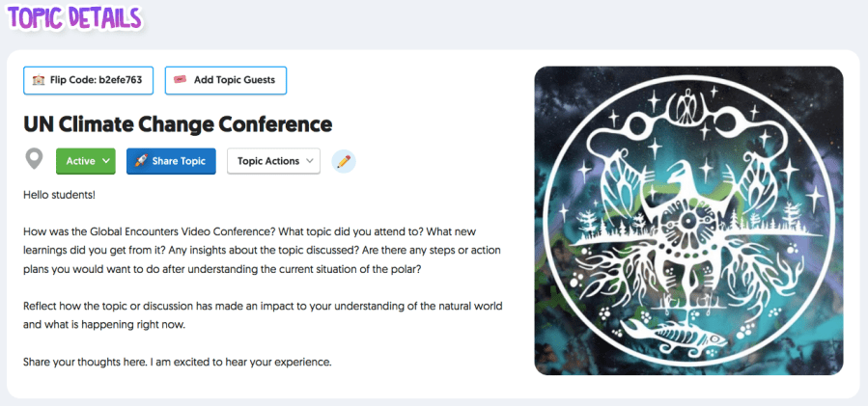The width and height of the screenshot is (868, 406).
Task: Click the gray location pin icon
Action: coord(35,160)
